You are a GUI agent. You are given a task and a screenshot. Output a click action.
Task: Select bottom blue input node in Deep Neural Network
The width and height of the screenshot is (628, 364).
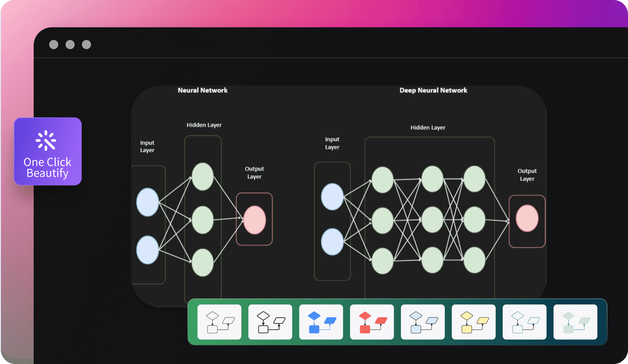(333, 242)
